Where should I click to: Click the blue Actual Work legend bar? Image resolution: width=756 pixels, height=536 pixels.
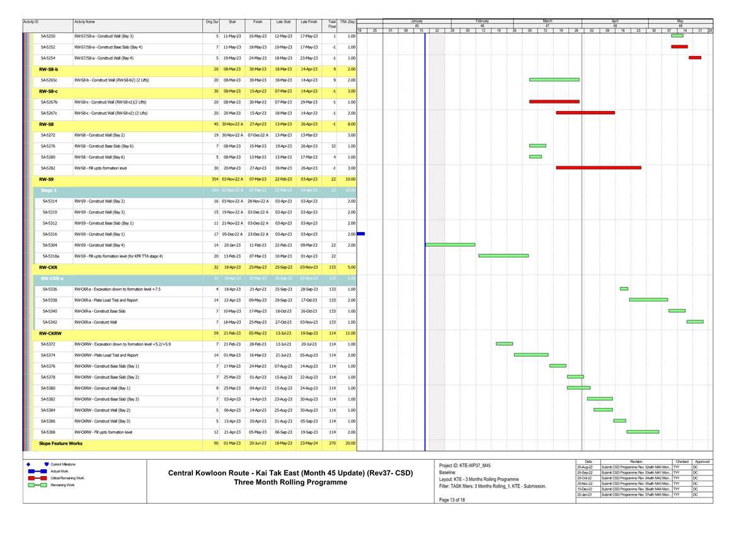(x=35, y=471)
